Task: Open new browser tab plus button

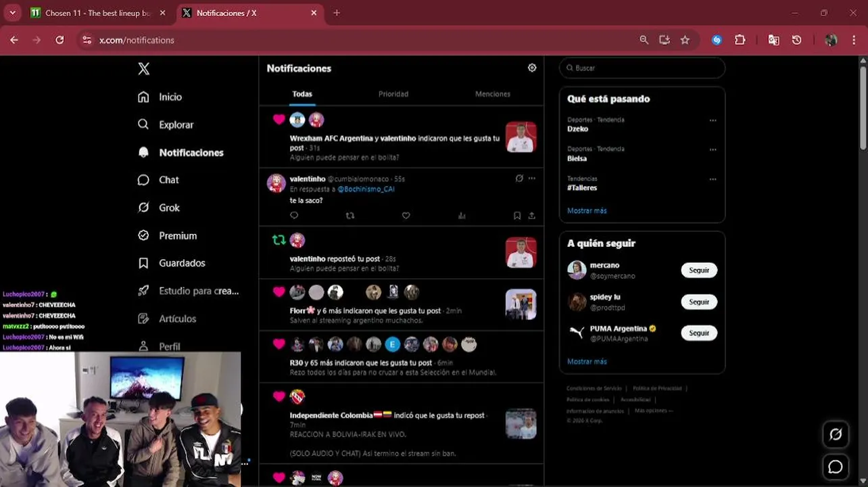Action: [x=337, y=13]
